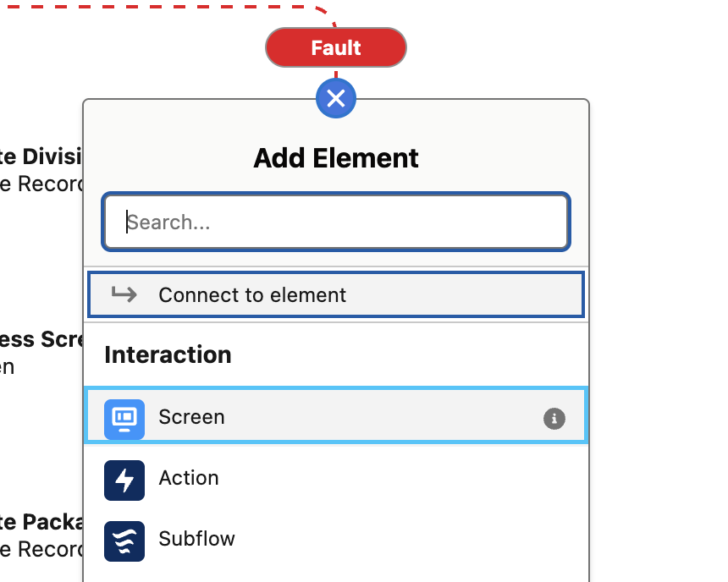Choose the "Connect to element" option
Image resolution: width=728 pixels, height=582 pixels.
[x=252, y=295]
